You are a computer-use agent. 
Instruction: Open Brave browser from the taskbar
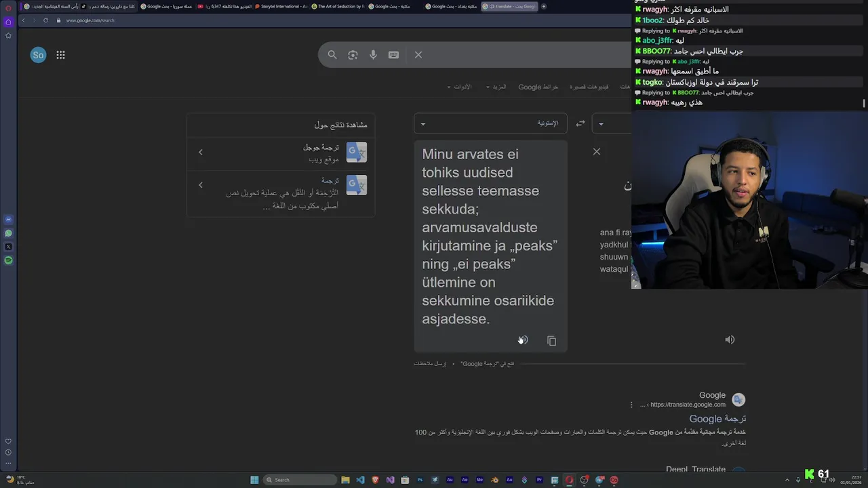click(x=375, y=480)
